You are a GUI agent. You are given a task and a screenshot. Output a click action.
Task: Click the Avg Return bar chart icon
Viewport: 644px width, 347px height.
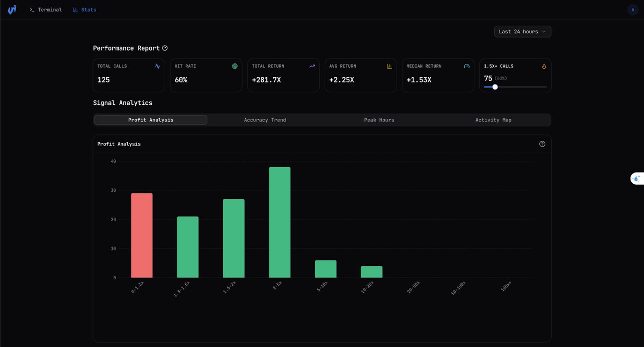click(x=390, y=66)
